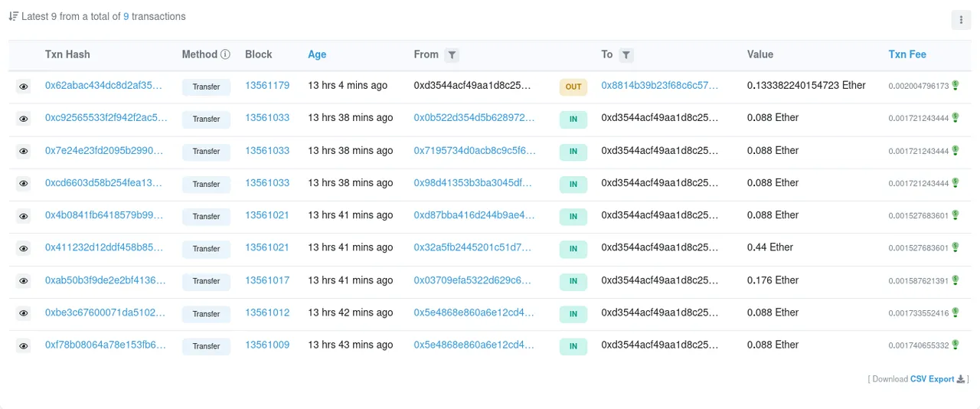Click gas icon next to fee 0.001740655332

coord(955,345)
